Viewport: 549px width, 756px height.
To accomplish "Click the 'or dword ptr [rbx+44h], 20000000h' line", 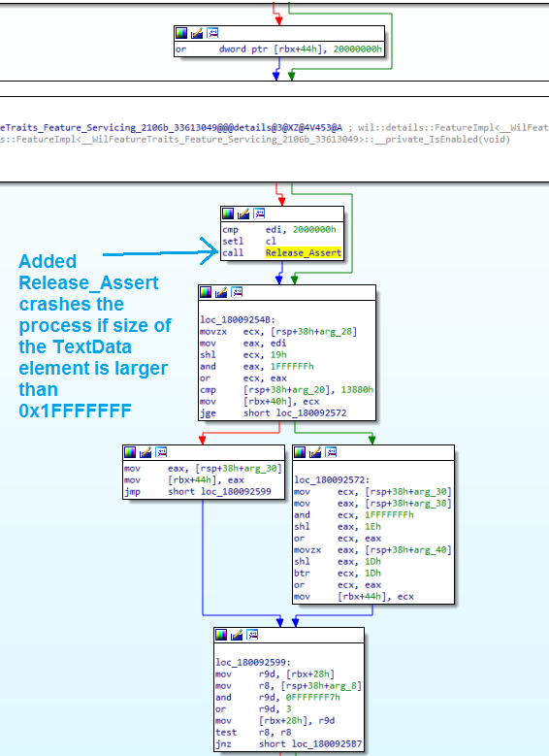I will [x=279, y=49].
